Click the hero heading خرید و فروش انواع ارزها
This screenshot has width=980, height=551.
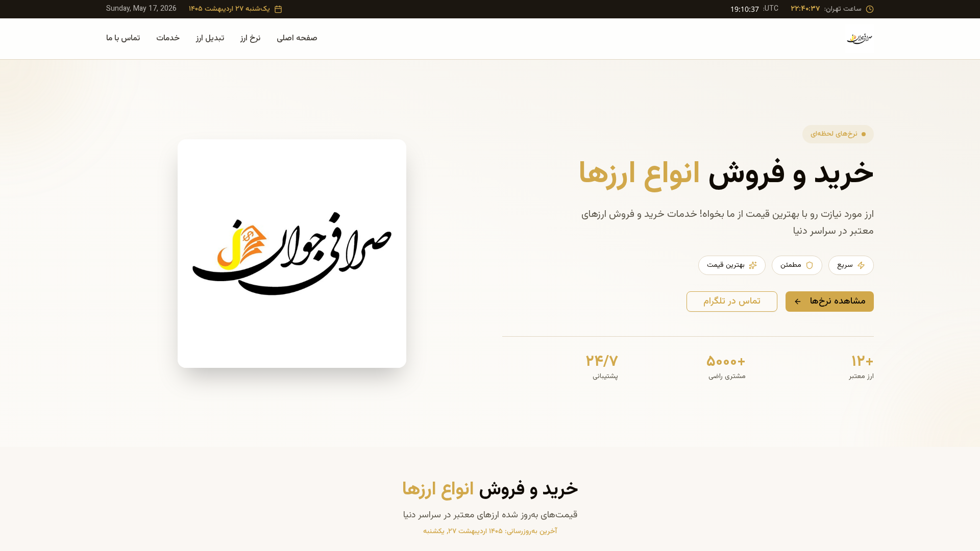tap(726, 174)
